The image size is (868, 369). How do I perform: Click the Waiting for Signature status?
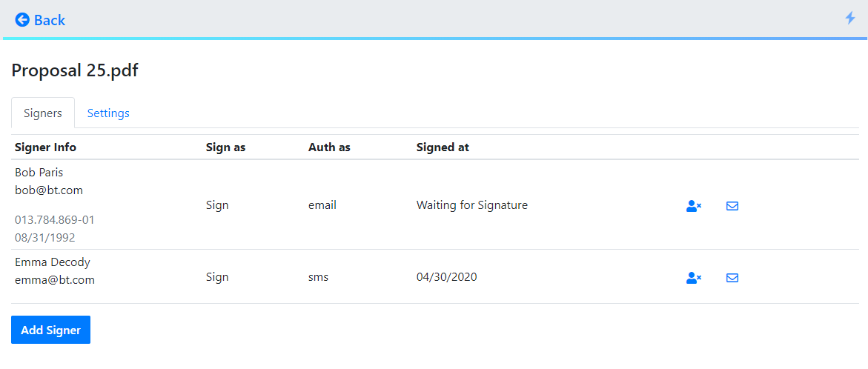[x=472, y=205]
